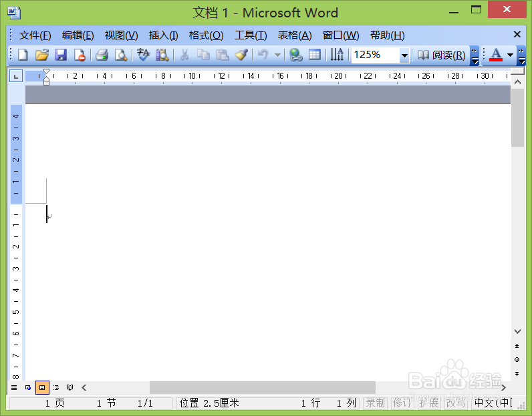The width and height of the screenshot is (532, 416).
Task: Open the 125% zoom dropdown
Action: [404, 55]
